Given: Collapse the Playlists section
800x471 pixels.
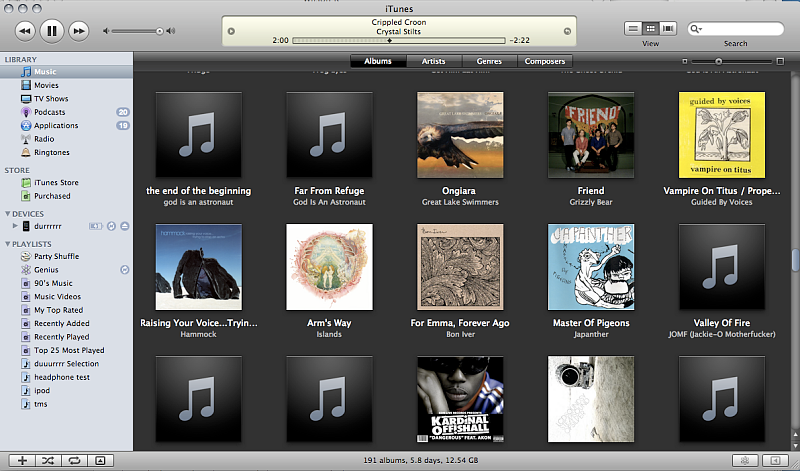Looking at the screenshot, I should tap(8, 244).
